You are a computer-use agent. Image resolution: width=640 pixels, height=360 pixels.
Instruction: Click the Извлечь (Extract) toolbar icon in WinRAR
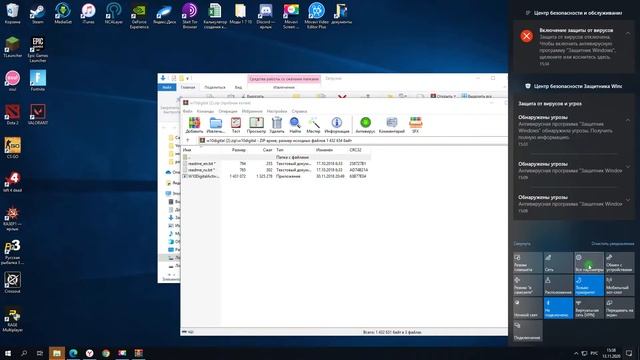click(216, 125)
